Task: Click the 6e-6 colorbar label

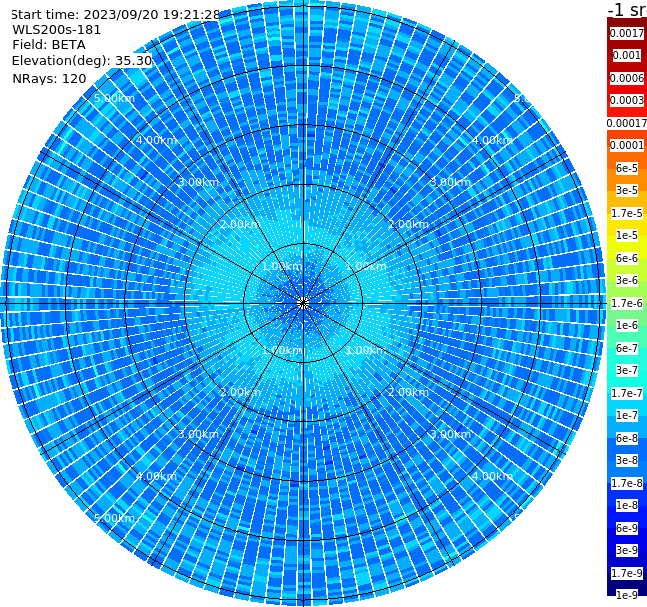Action: (627, 258)
